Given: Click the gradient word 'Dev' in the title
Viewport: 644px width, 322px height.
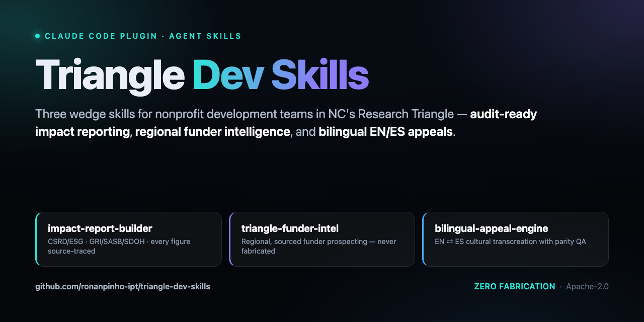Looking at the screenshot, I should pos(228,75).
